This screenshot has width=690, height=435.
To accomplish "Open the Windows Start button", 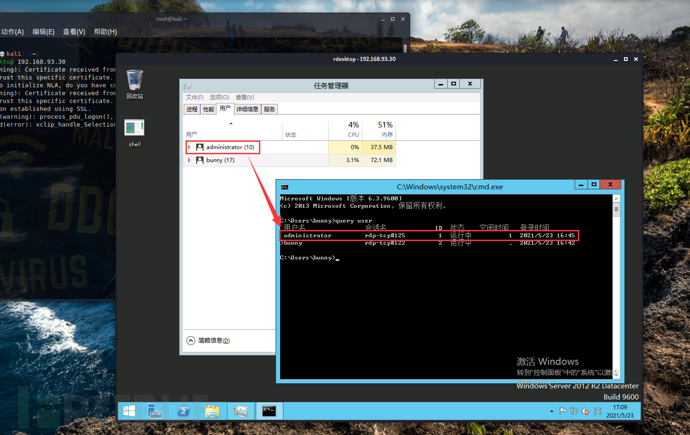I will point(129,411).
